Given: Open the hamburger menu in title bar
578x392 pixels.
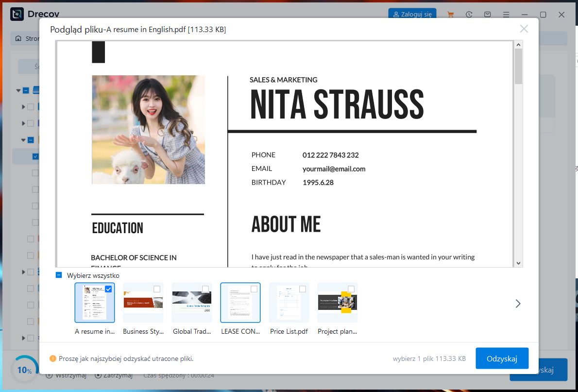Looking at the screenshot, I should click(506, 15).
